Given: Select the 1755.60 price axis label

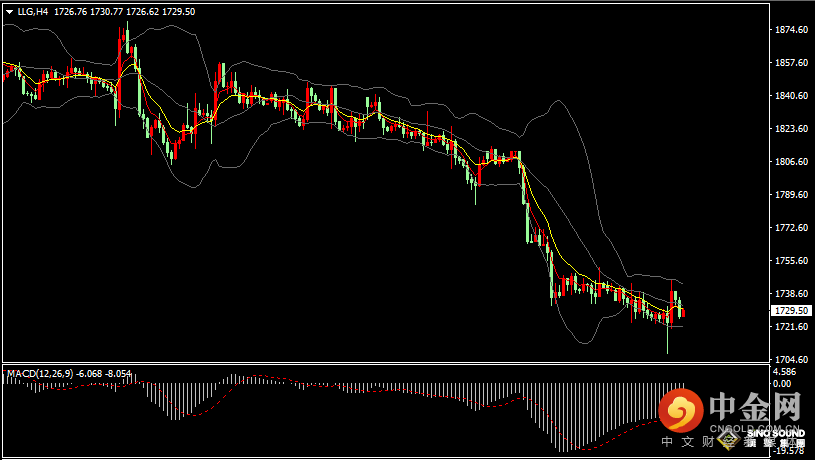Looking at the screenshot, I should click(791, 261).
